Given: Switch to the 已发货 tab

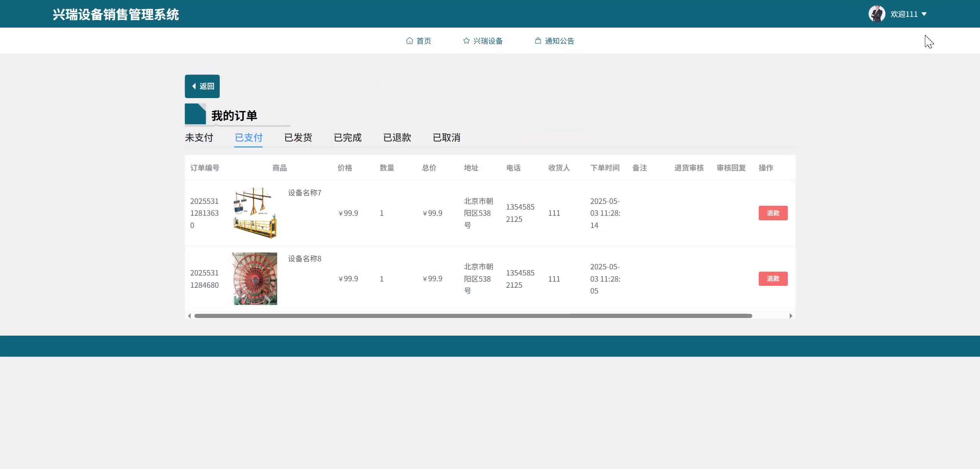Looking at the screenshot, I should pos(298,138).
